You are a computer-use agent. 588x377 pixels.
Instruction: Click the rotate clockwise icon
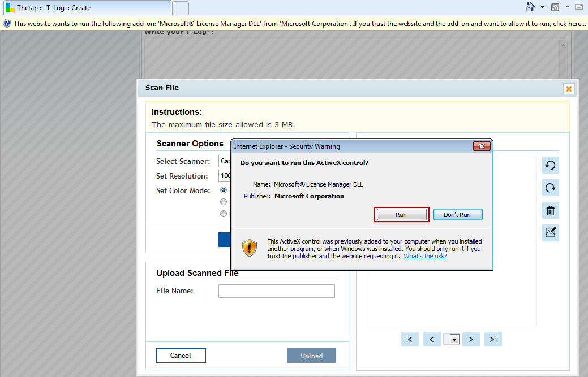(550, 188)
